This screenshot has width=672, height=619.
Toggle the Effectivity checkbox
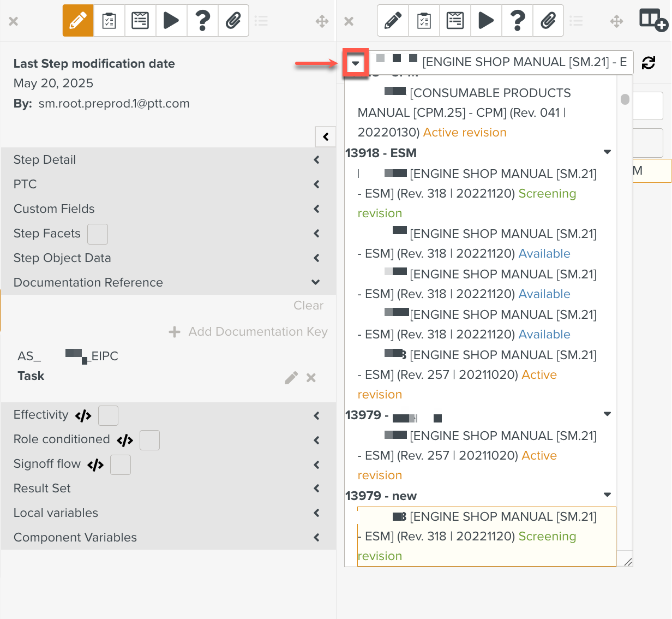tap(108, 415)
